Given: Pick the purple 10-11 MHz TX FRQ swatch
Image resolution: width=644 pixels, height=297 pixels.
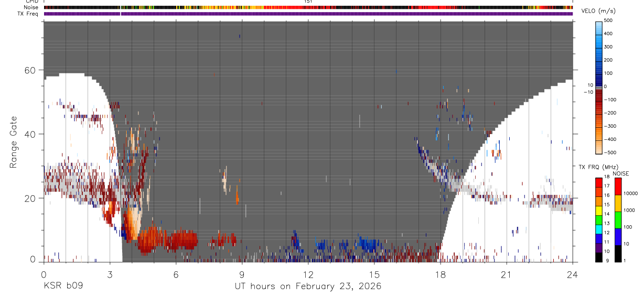Looking at the screenshot, I should pos(598,247).
